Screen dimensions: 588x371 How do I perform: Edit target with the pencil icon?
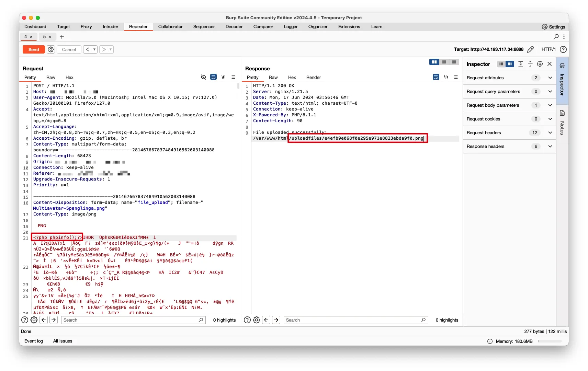click(531, 49)
